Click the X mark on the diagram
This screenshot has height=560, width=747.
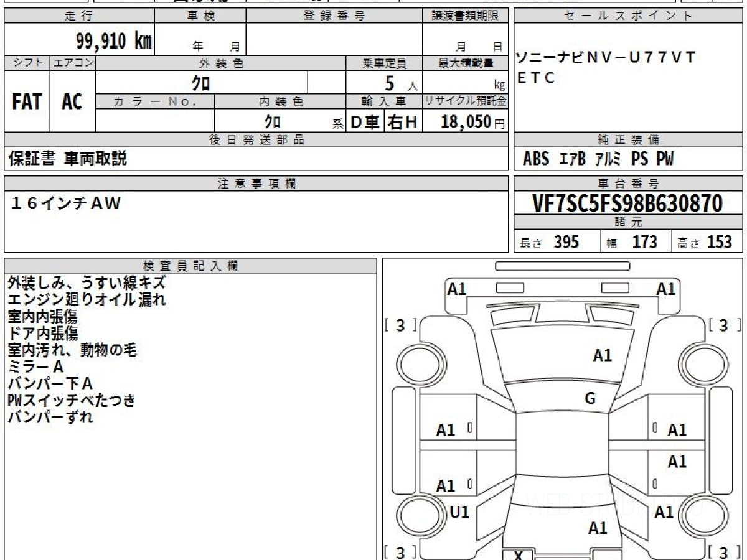pos(518,554)
